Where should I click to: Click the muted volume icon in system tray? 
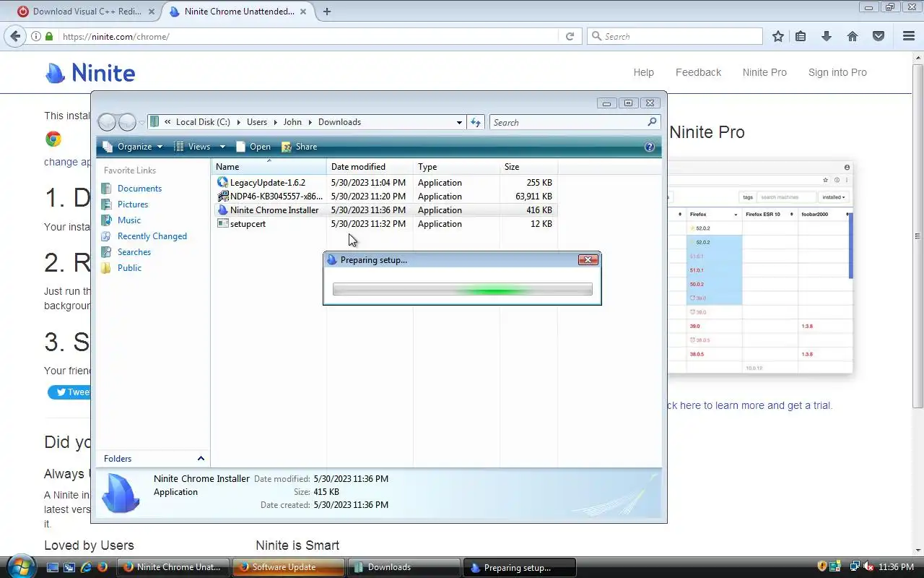pyautogui.click(x=869, y=567)
